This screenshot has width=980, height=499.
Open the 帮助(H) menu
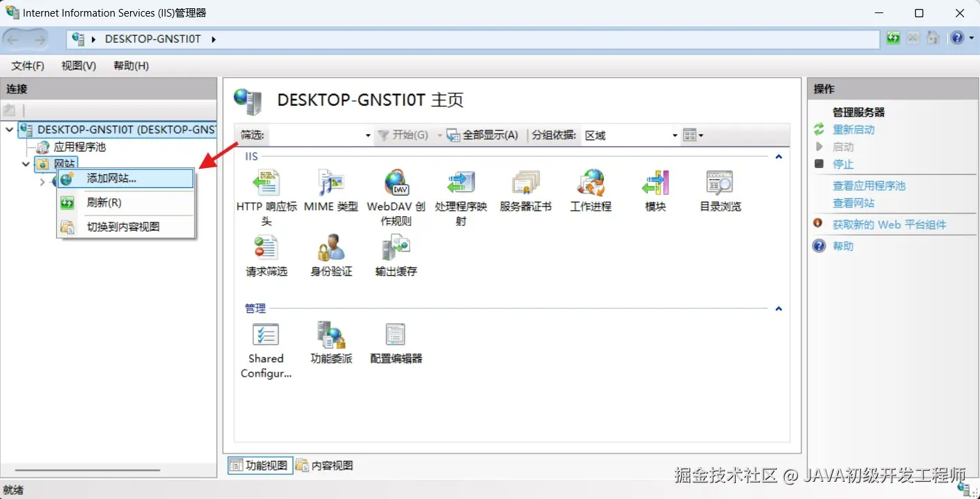(131, 66)
